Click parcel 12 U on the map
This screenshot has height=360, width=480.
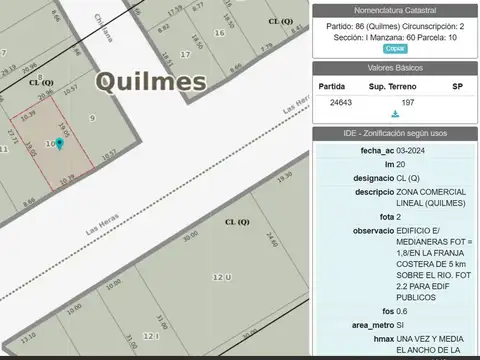tap(222, 277)
